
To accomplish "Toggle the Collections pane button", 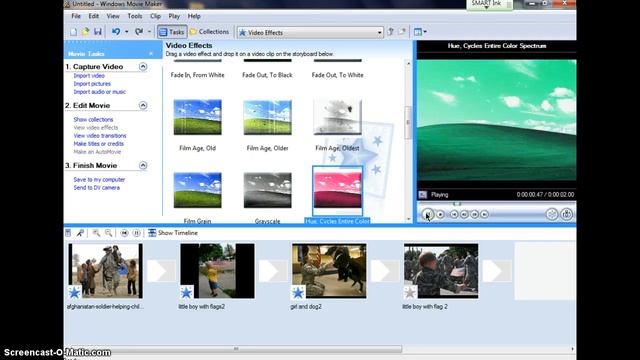I will tap(209, 32).
